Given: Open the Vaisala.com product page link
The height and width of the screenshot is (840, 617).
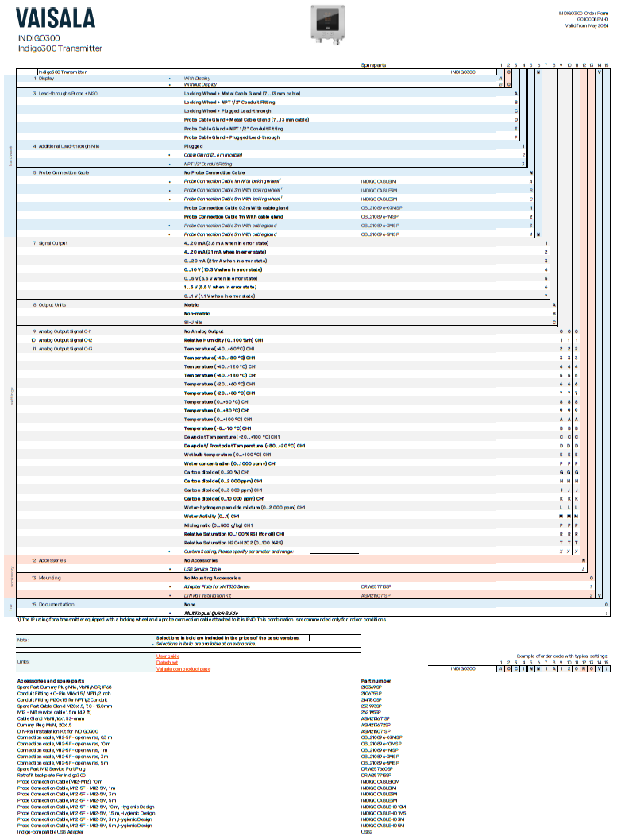Looking at the screenshot, I should (x=183, y=669).
